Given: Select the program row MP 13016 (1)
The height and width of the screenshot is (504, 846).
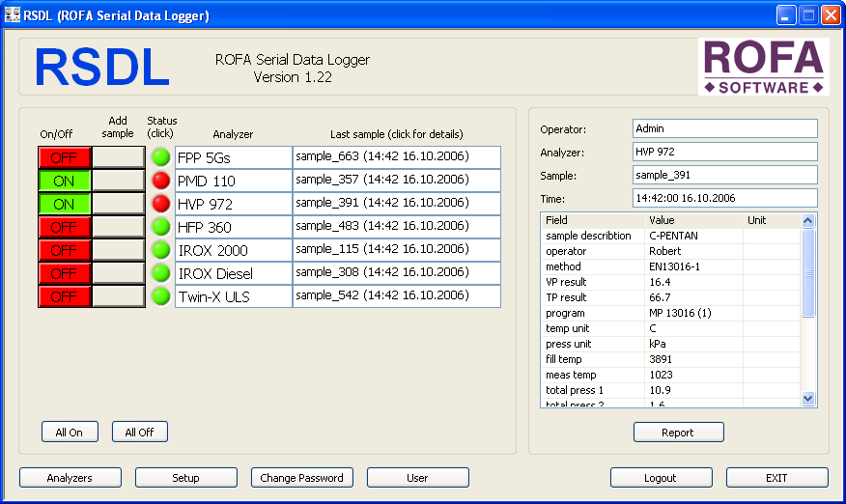Looking at the screenshot, I should tap(670, 313).
